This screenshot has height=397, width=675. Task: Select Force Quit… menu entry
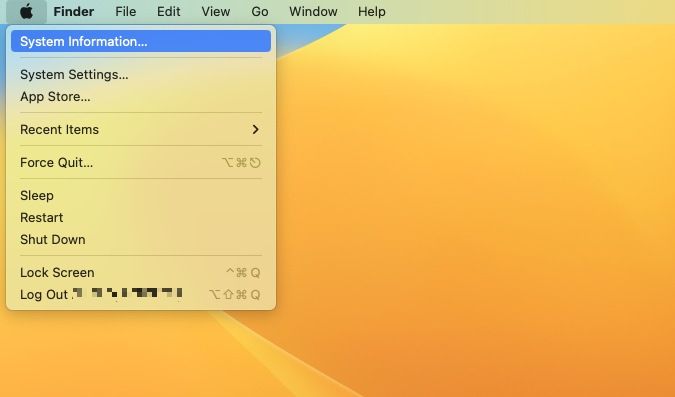click(141, 163)
